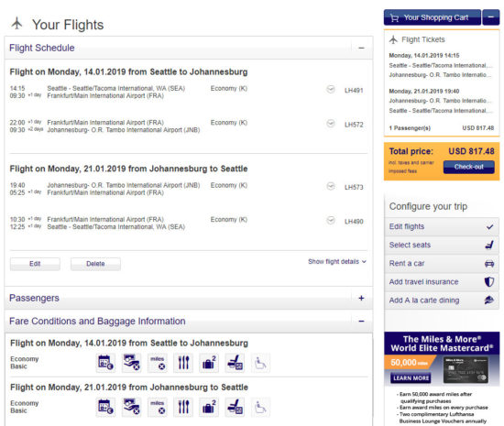504x426 pixels.
Task: Click meal cutlery icon for Johannesburg to Seattle fare
Action: pyautogui.click(x=183, y=407)
